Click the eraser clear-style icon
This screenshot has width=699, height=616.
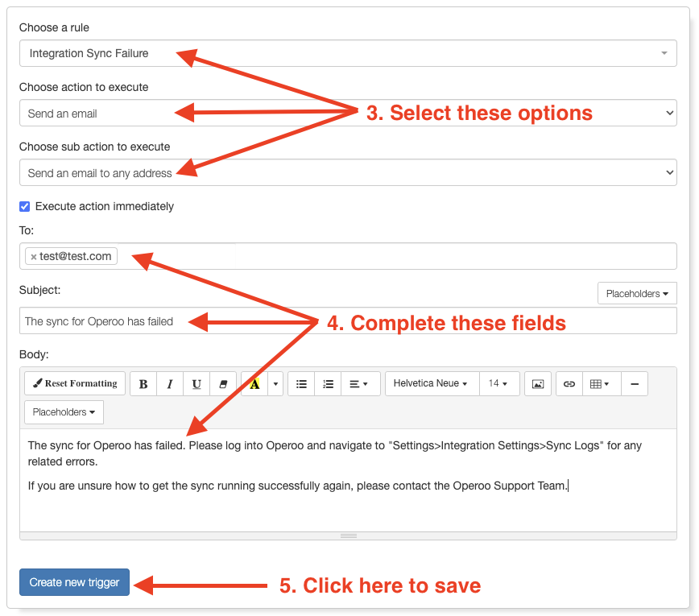click(223, 384)
